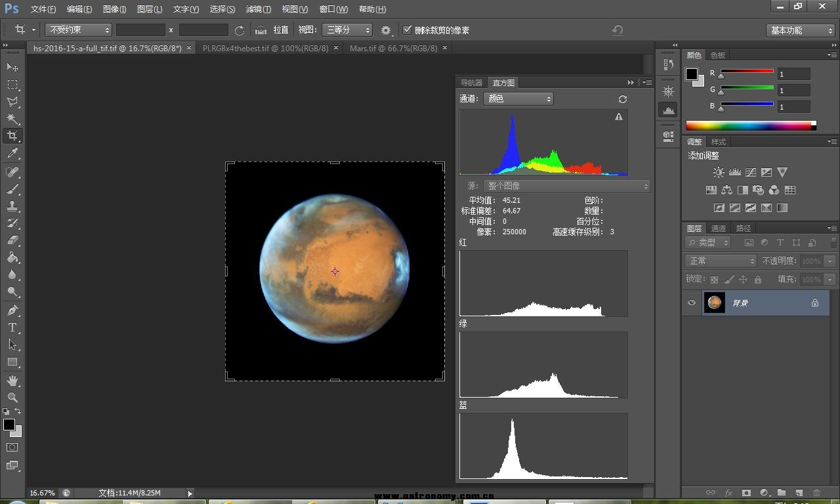The height and width of the screenshot is (504, 840).
Task: Add a Curves adjustment
Action: (x=750, y=173)
